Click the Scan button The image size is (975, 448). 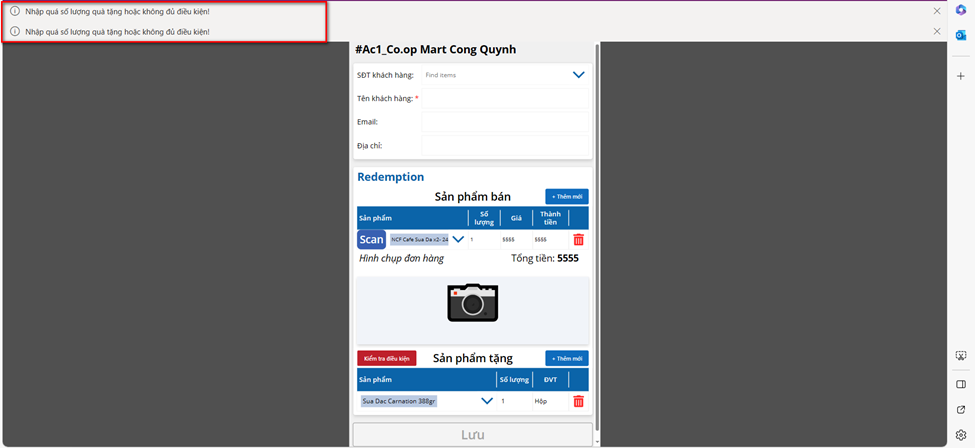(x=371, y=240)
